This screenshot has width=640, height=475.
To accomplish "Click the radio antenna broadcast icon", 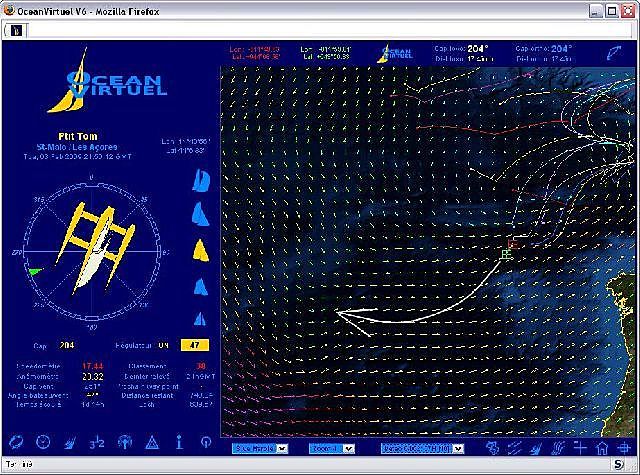I will click(124, 442).
